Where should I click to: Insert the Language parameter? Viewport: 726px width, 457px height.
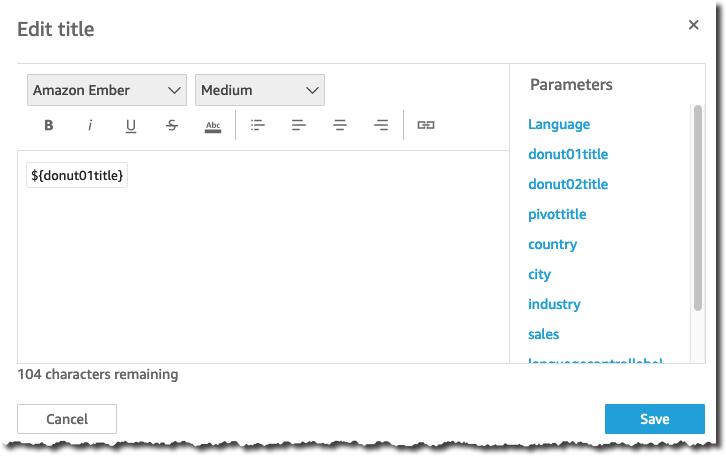click(559, 124)
